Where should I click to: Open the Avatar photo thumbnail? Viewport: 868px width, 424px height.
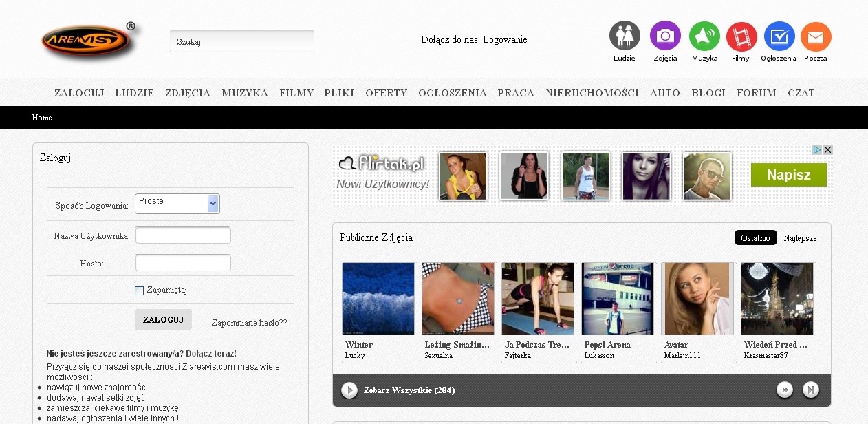coord(697,299)
